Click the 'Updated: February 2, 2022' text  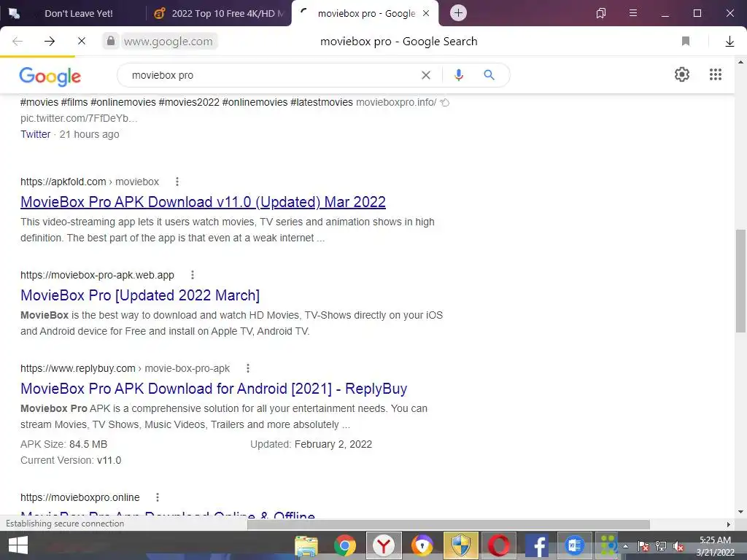coord(311,444)
